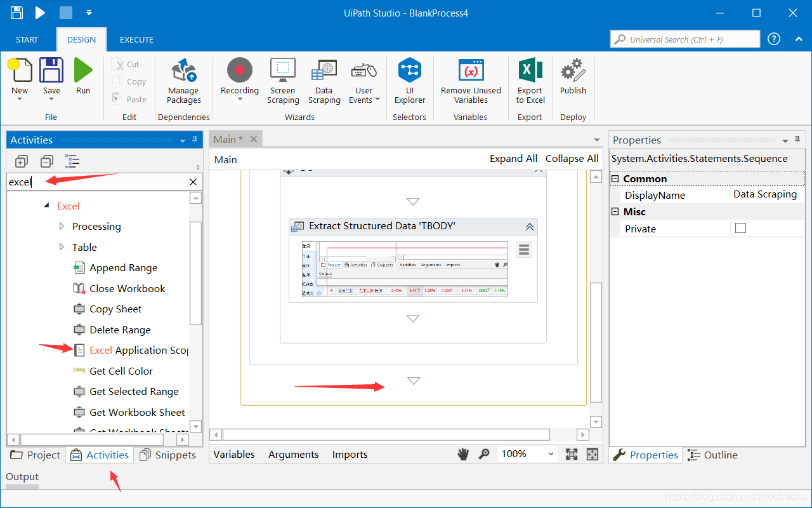Expand the Processing tree node
812x508 pixels.
pyautogui.click(x=62, y=226)
